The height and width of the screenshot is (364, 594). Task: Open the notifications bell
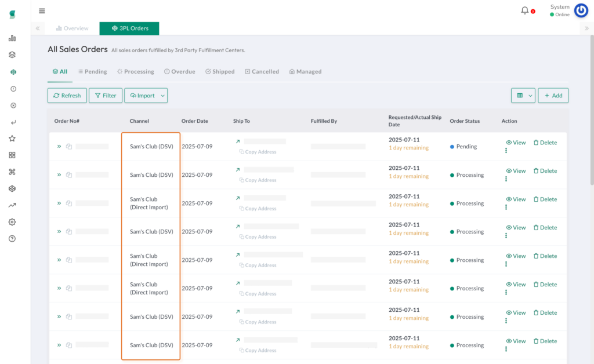click(x=524, y=10)
